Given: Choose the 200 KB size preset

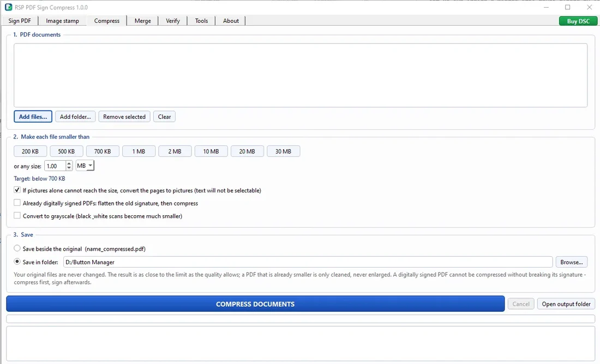Looking at the screenshot, I should click(30, 151).
